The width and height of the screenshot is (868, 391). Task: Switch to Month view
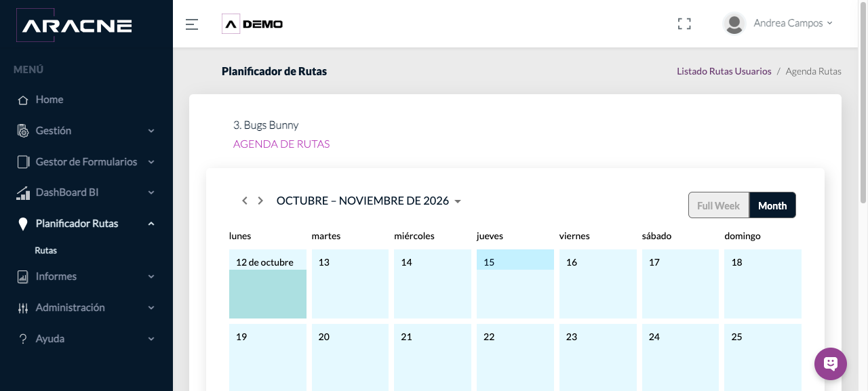772,205
